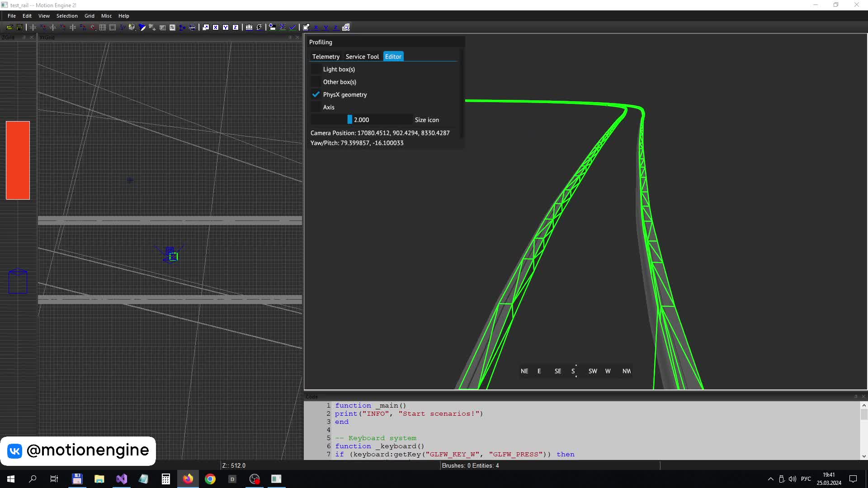Toggle the grid toolbar icon
Viewport: 868px width, 488px height.
tap(103, 28)
